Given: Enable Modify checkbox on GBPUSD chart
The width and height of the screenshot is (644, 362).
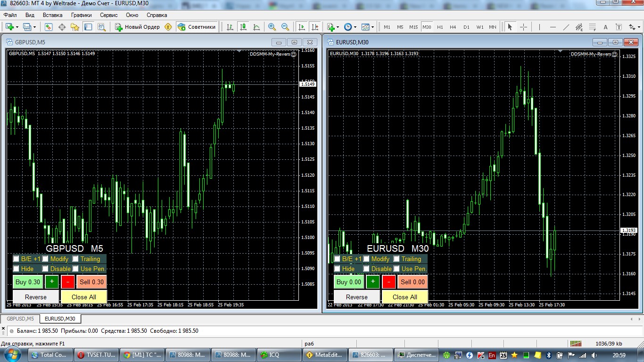Looking at the screenshot, I should point(45,259).
